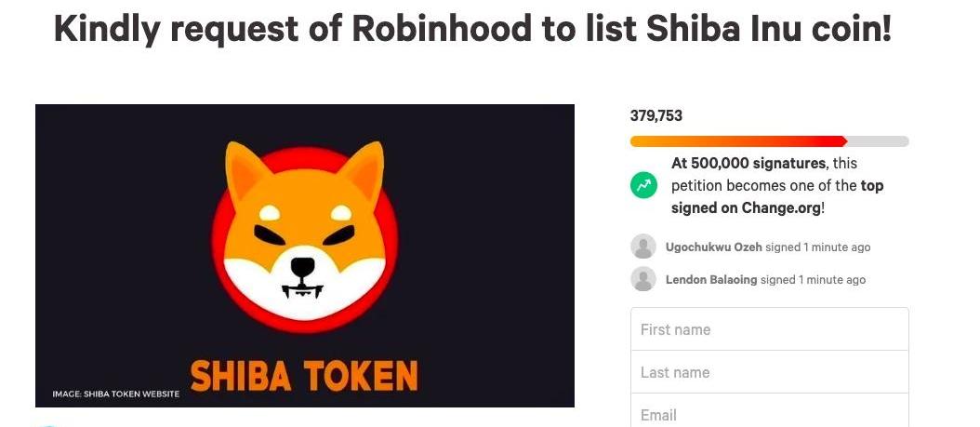
Task: Select the Email input field
Action: 769,413
